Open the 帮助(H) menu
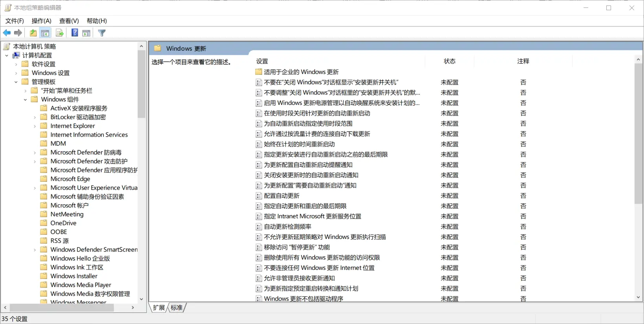Viewport: 644px width, 324px height. (x=97, y=21)
